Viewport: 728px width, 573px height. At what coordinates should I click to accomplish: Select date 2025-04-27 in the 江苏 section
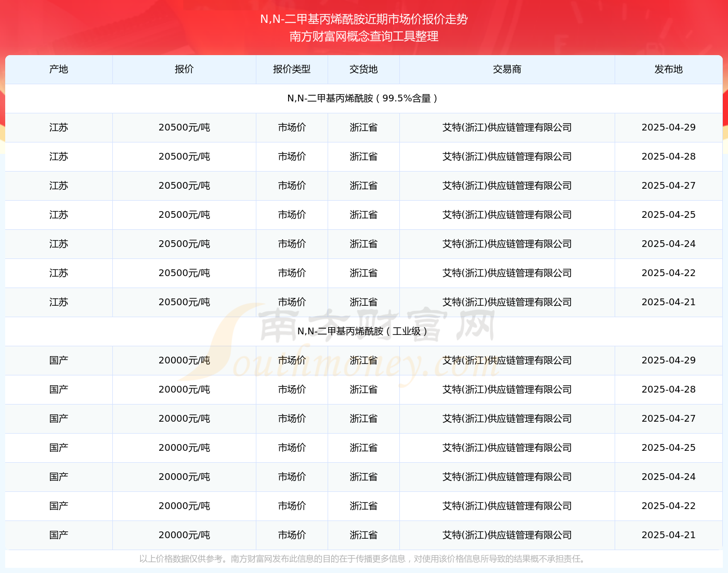point(669,186)
